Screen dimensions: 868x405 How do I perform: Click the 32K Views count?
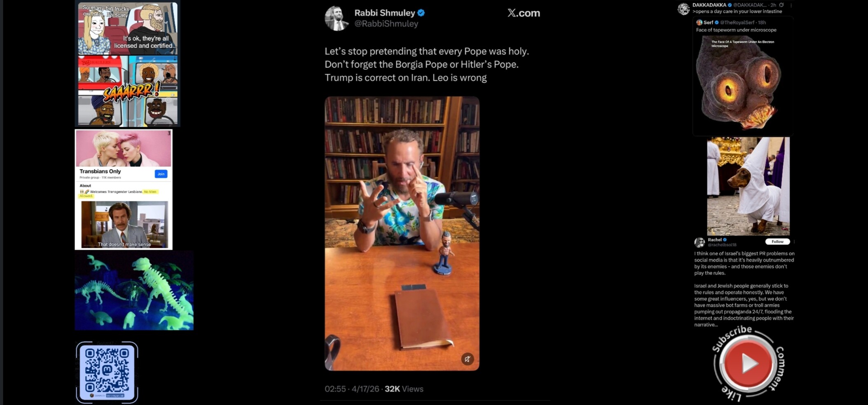(x=404, y=389)
